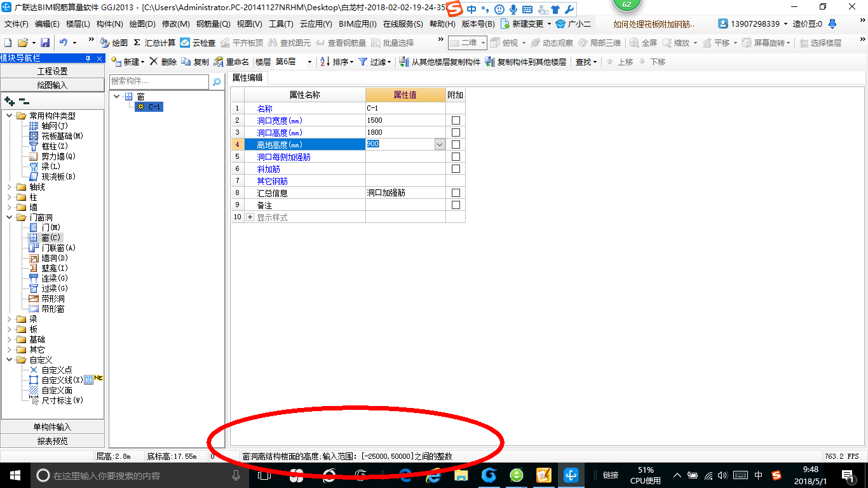Click 复制构件到其他楼层
Screen dimensions: 868x488
(x=526, y=62)
